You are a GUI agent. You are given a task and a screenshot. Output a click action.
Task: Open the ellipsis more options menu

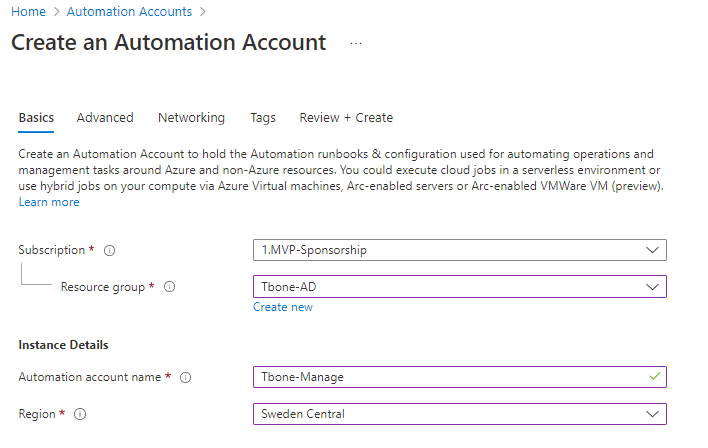point(356,44)
